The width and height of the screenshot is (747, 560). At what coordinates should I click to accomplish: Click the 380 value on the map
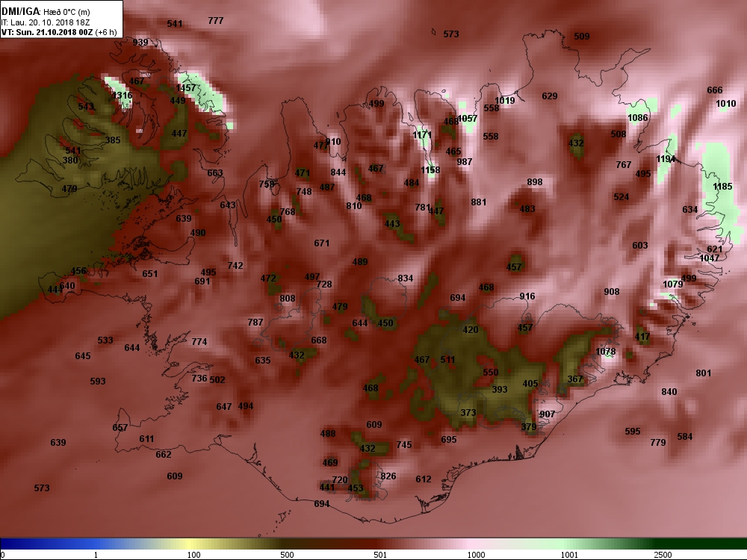point(70,160)
